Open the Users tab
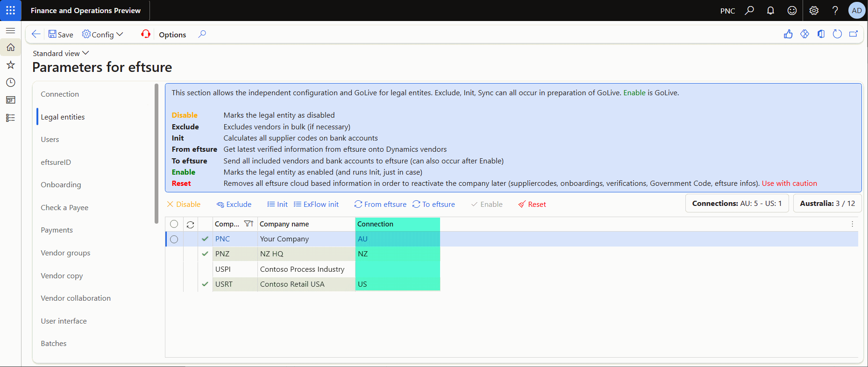868x367 pixels. click(x=50, y=140)
